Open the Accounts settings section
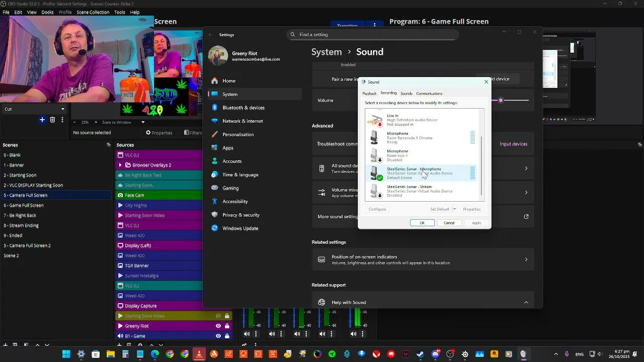Viewport: 644px width, 362px height. pyautogui.click(x=254, y=161)
